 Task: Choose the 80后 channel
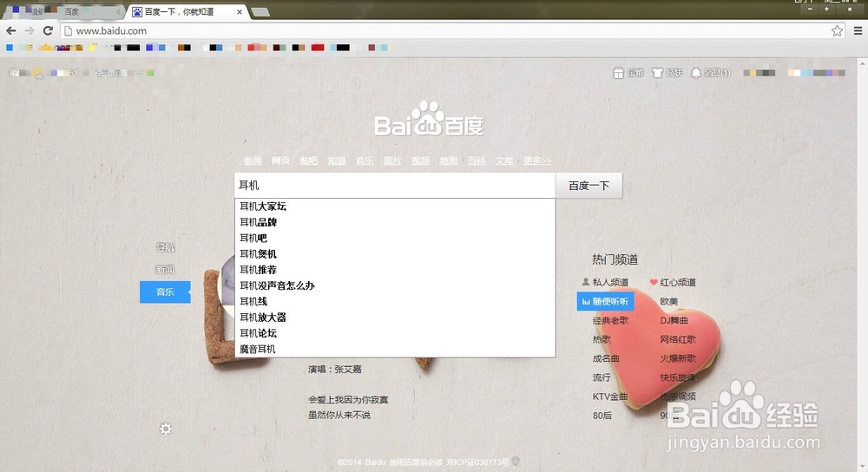[x=602, y=416]
